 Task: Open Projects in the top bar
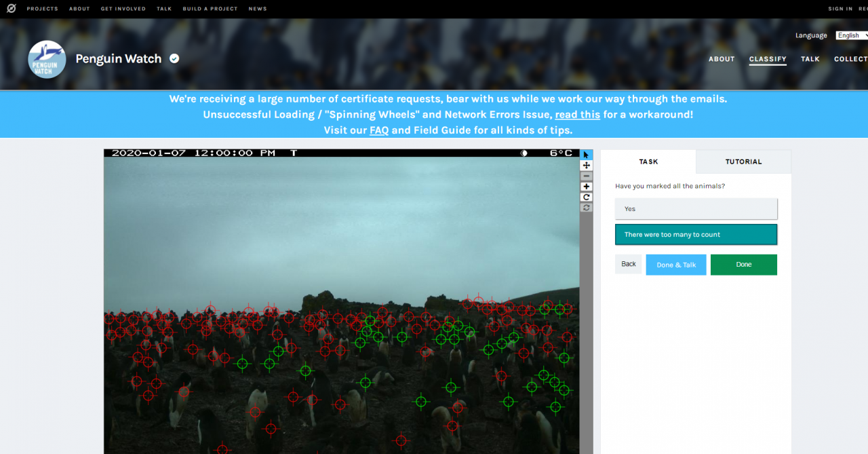43,9
